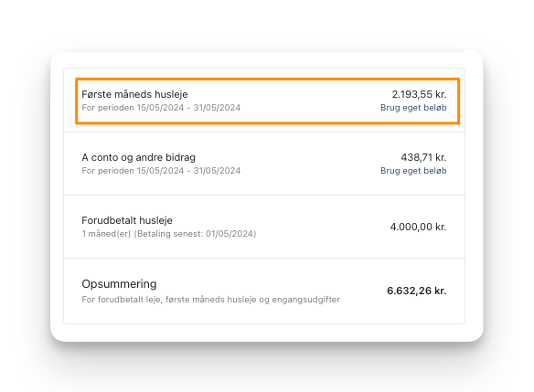
Task: Click the highlighted first month's rent row
Action: (267, 101)
